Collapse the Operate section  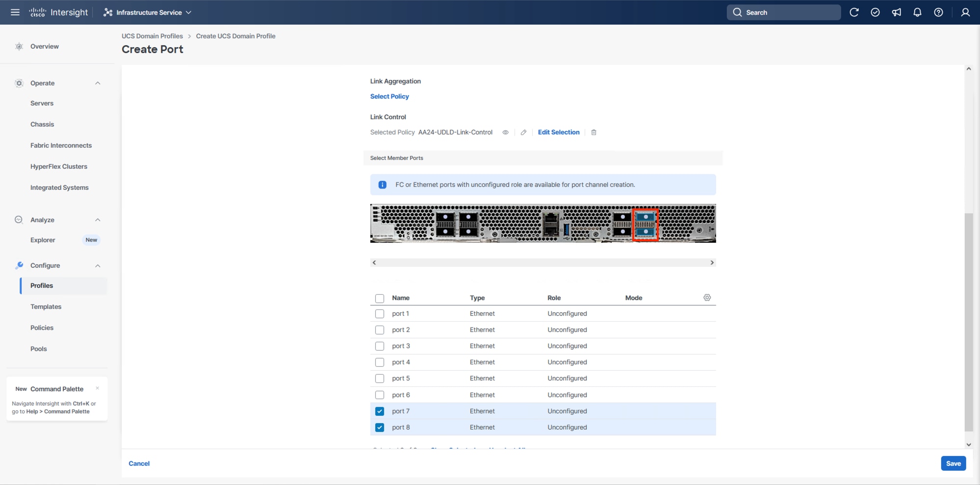[98, 83]
